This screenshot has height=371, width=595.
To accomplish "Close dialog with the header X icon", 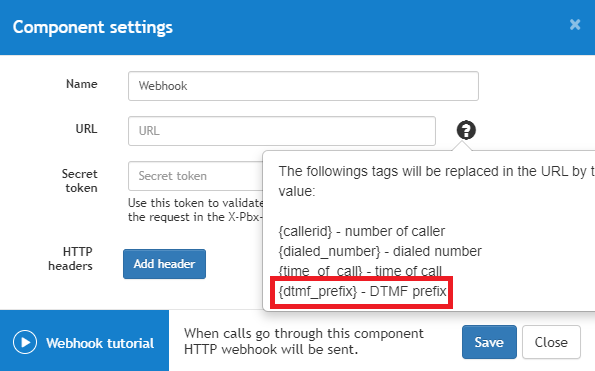I will tap(575, 25).
